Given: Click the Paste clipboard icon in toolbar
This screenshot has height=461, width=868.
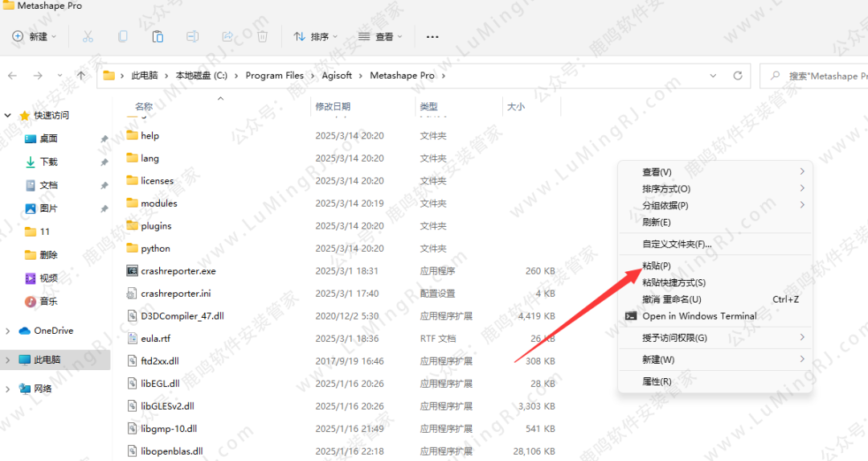Looking at the screenshot, I should pyautogui.click(x=158, y=36).
